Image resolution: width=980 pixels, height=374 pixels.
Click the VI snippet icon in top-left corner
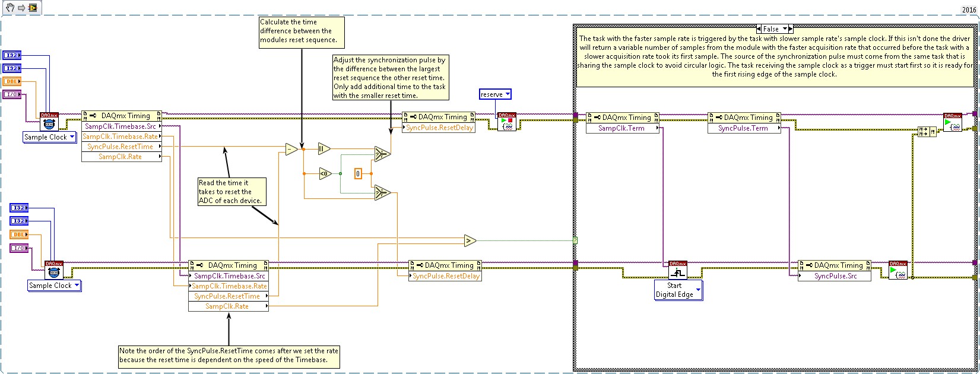tap(33, 8)
